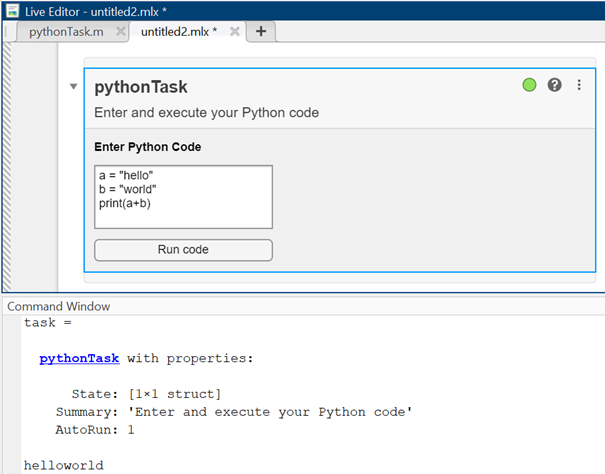Screen dimensions: 605x474
Task: Click the Summary property line in the Command Window
Action: tap(234, 412)
